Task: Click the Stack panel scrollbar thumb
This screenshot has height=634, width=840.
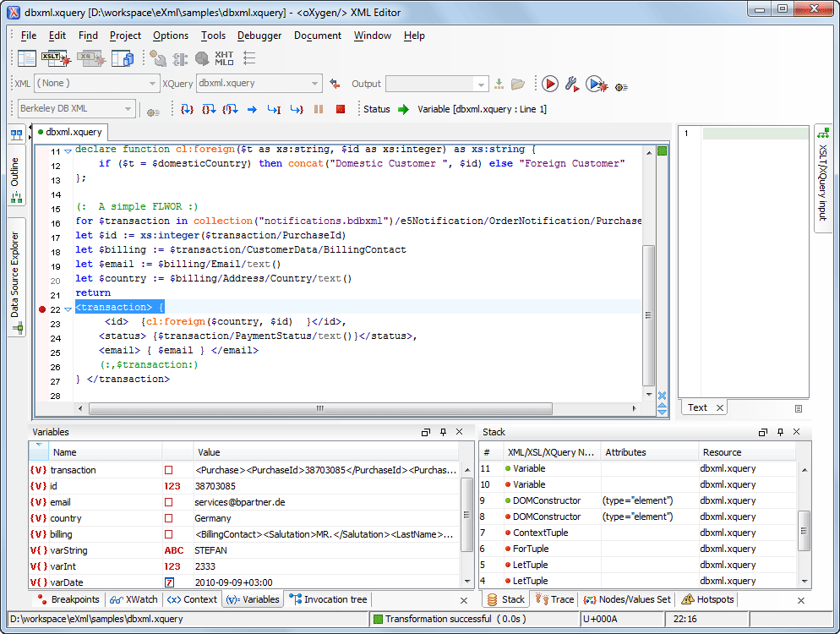Action: tap(804, 531)
